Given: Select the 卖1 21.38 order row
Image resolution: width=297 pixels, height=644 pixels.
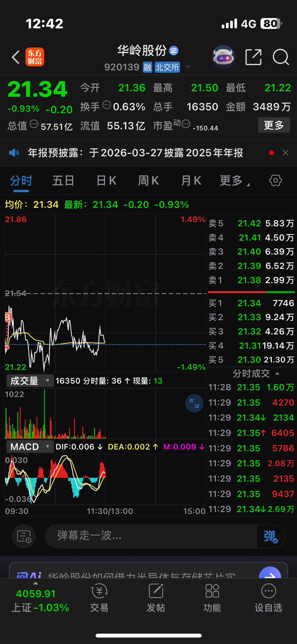Looking at the screenshot, I should [251, 280].
